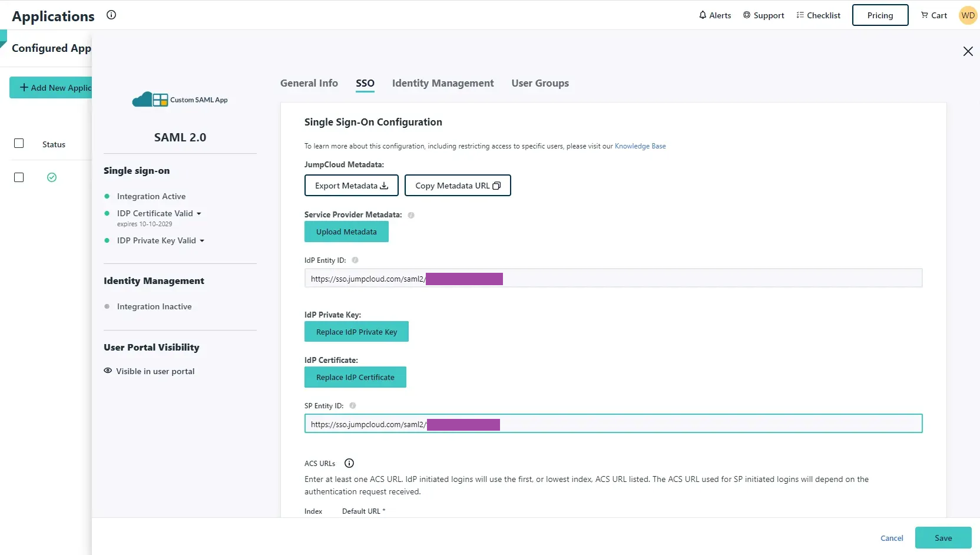Click the IdP Entity ID help icon
980x555 pixels.
pyautogui.click(x=355, y=260)
